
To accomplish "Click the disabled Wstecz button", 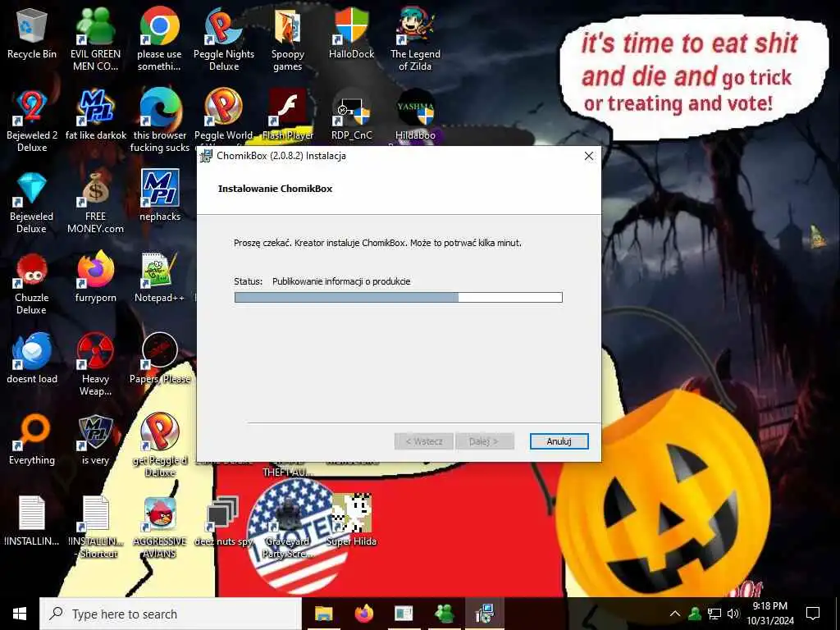I will click(x=424, y=441).
